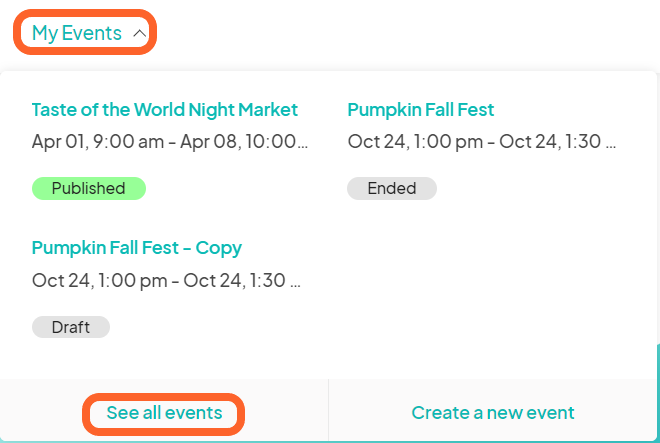This screenshot has width=660, height=443.
Task: Choose Create a new event
Action: [493, 413]
